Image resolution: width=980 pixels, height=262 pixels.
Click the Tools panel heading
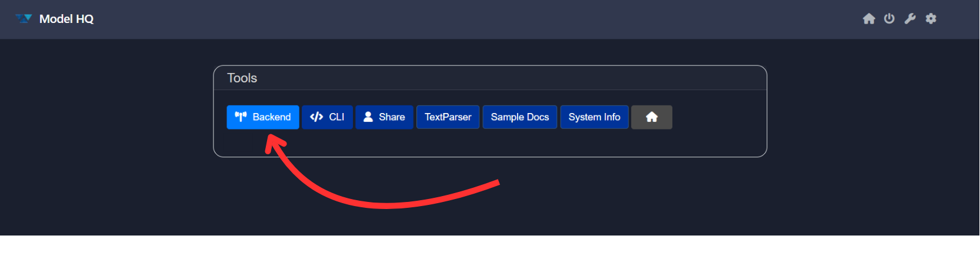pyautogui.click(x=242, y=78)
